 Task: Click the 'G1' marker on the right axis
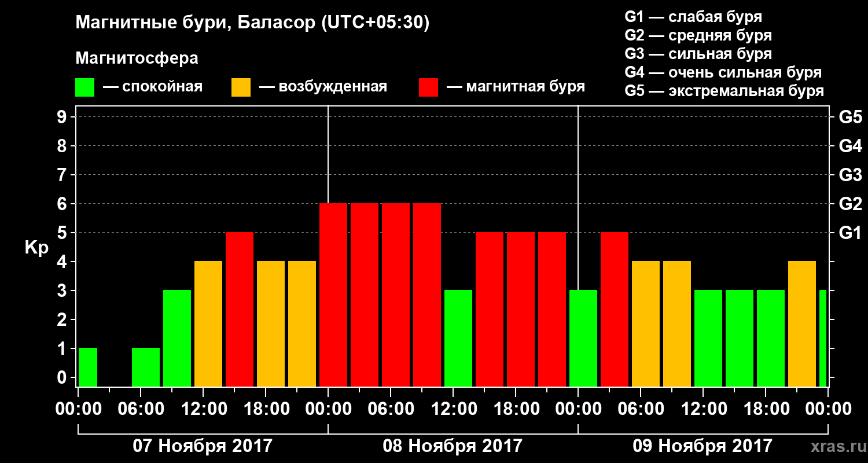(x=850, y=233)
